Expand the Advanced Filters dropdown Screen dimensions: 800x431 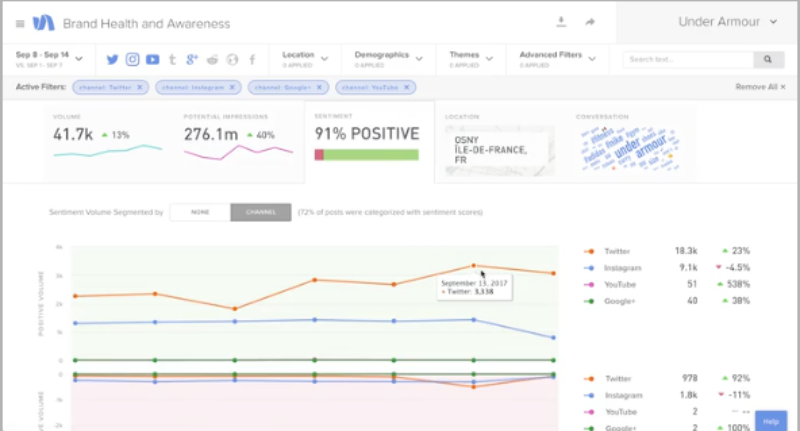(x=558, y=59)
